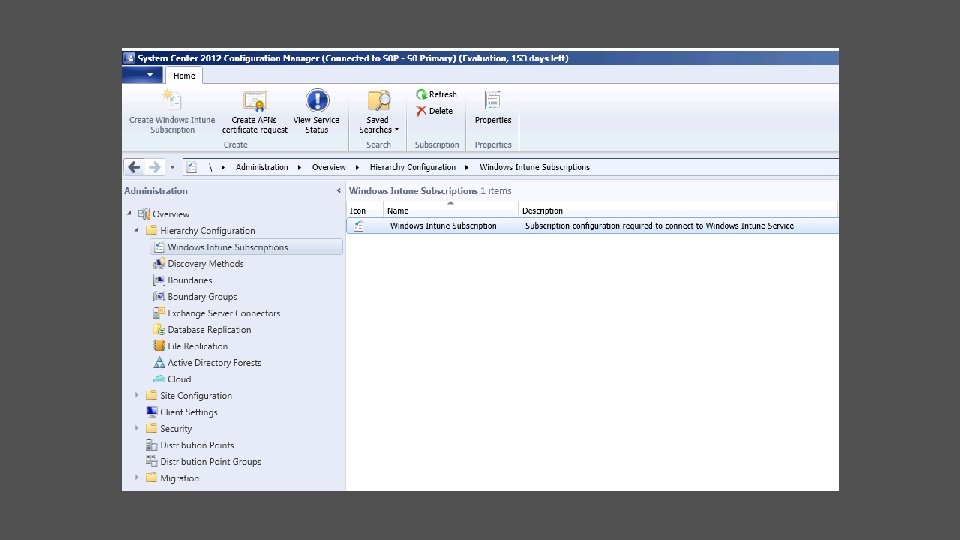Viewport: 960px width, 540px height.
Task: Click the subscription row icon
Action: pyautogui.click(x=359, y=226)
